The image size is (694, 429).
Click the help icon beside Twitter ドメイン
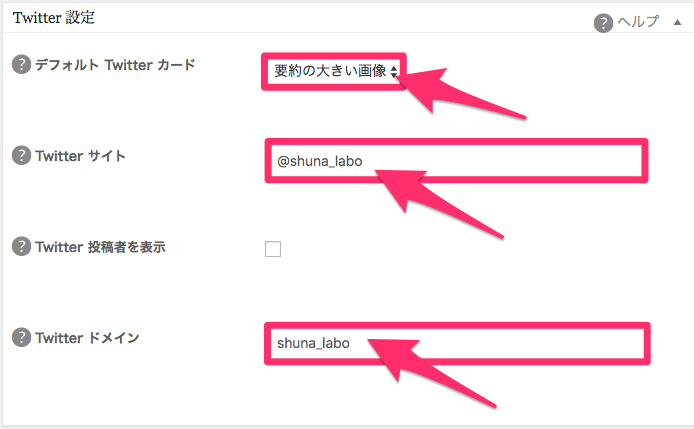[x=21, y=337]
